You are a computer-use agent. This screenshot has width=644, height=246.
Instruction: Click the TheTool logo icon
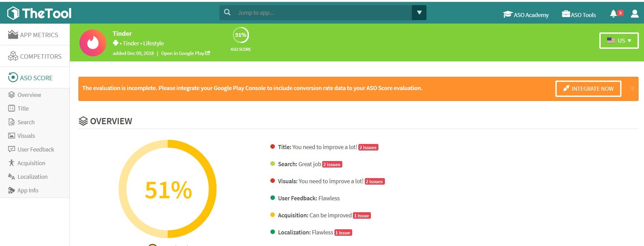point(13,13)
